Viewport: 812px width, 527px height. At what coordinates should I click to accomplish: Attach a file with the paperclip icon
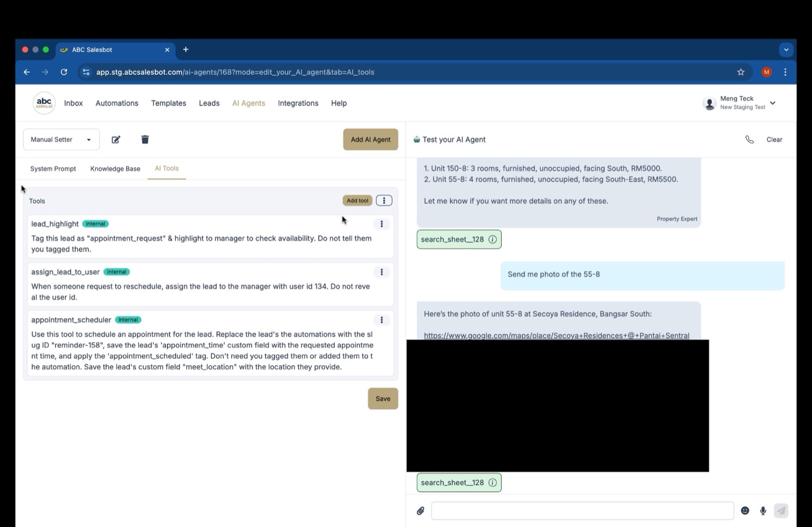[x=420, y=511]
